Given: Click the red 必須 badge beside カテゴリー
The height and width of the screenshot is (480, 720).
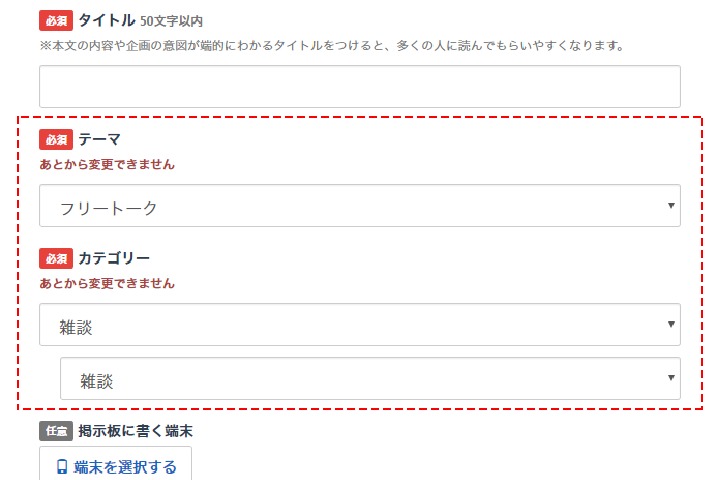Looking at the screenshot, I should (x=56, y=259).
